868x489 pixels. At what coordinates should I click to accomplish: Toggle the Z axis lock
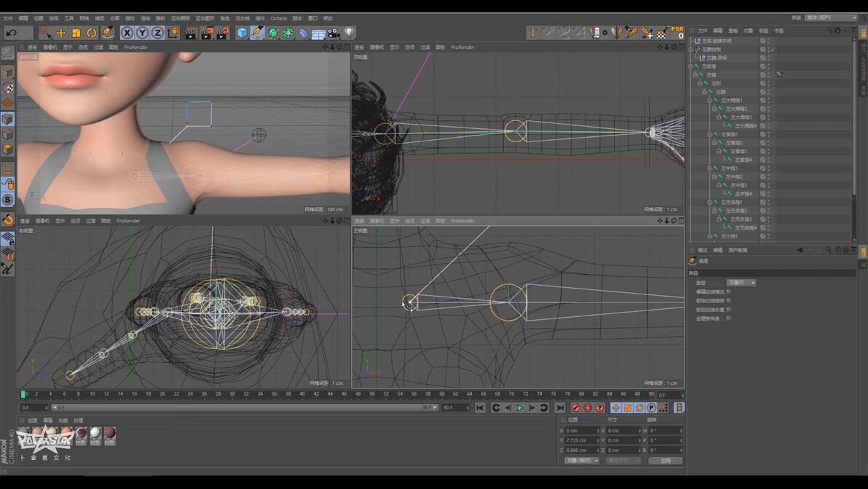[157, 33]
